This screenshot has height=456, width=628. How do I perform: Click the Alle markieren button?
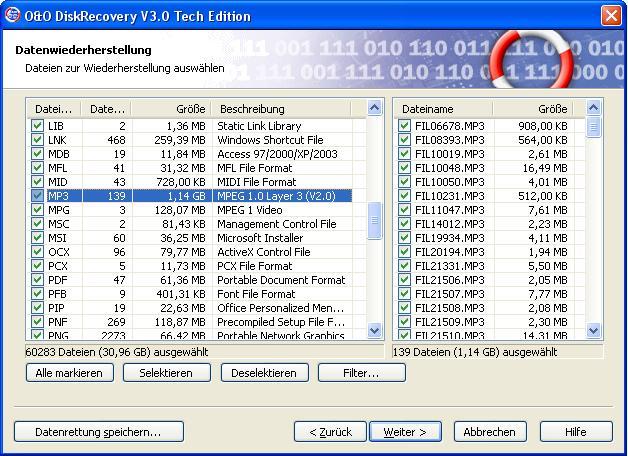(70, 373)
